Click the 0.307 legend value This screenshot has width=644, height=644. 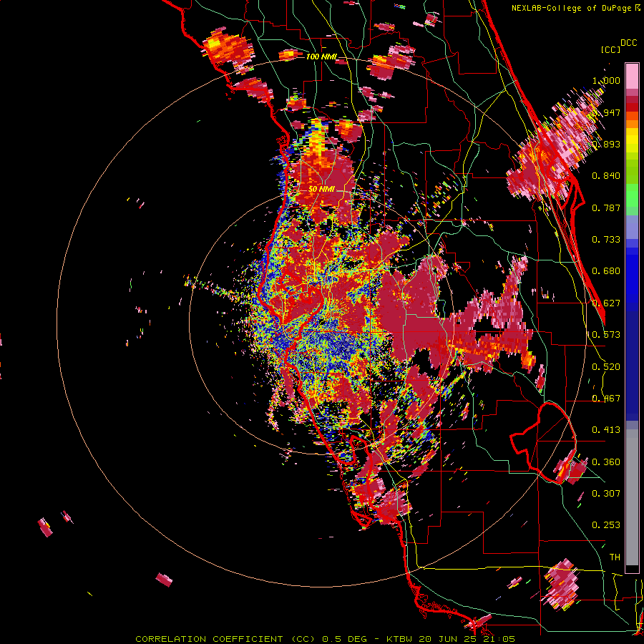(x=606, y=494)
